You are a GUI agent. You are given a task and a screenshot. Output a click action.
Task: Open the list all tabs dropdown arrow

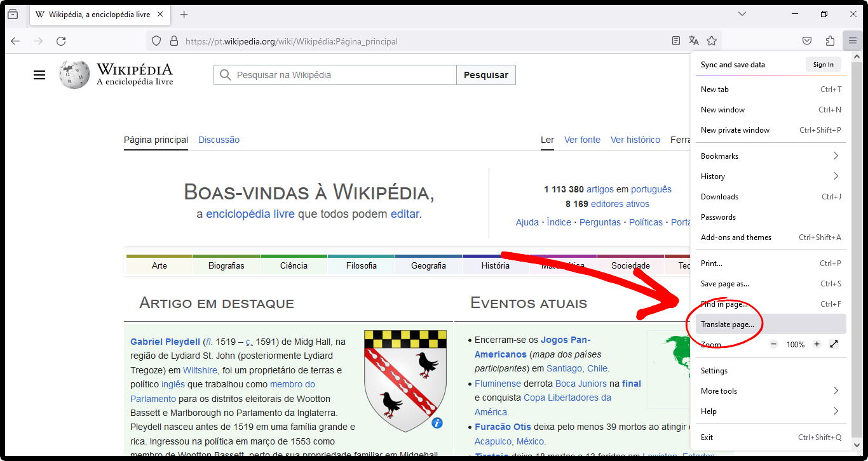pyautogui.click(x=742, y=14)
